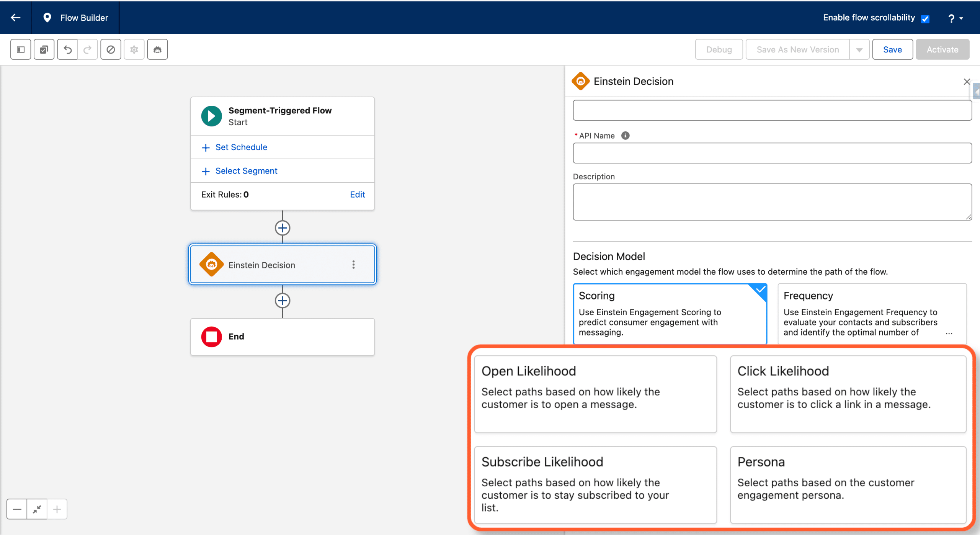Click the back arrow in the header
The width and height of the screenshot is (980, 535).
point(16,18)
